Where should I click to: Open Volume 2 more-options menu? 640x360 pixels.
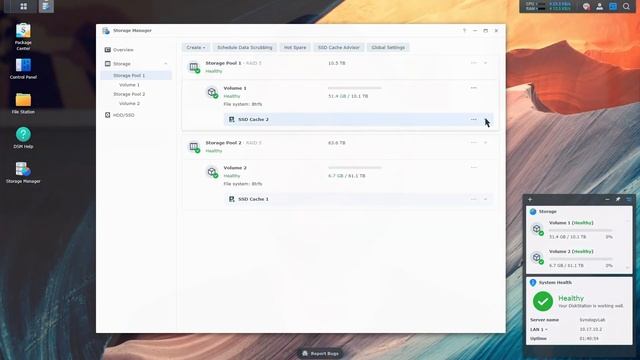click(473, 167)
